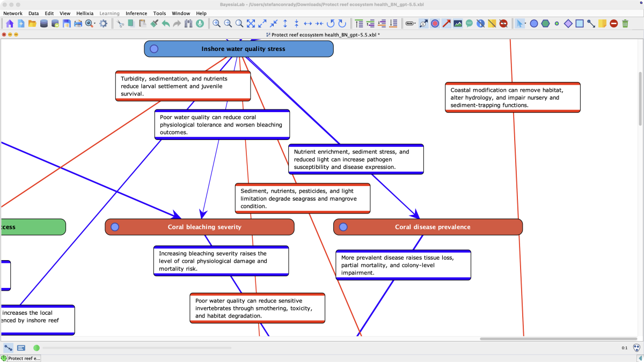Toggle the hide notes yellow button
644x362 pixels.
click(492, 24)
